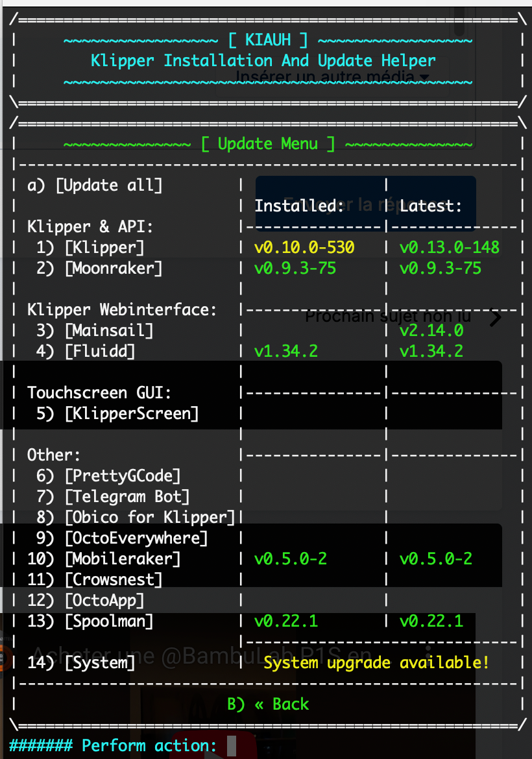This screenshot has width=532, height=759.
Task: Select 8) [Obico for Klipper] entry
Action: [x=136, y=518]
